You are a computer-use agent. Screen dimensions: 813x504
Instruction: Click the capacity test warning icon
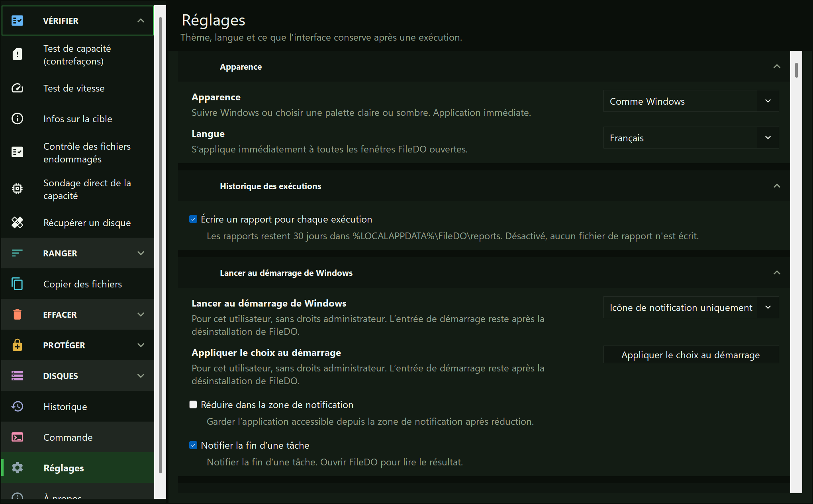click(x=18, y=55)
